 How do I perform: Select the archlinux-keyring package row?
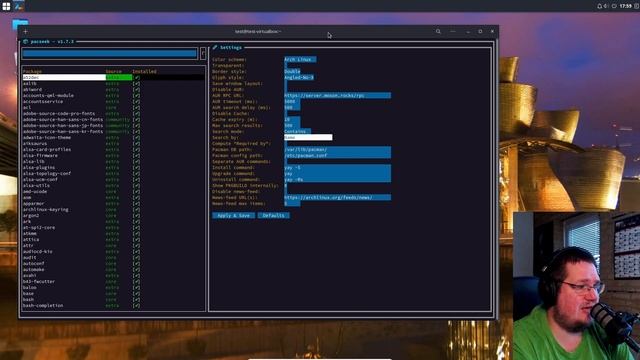(x=113, y=209)
